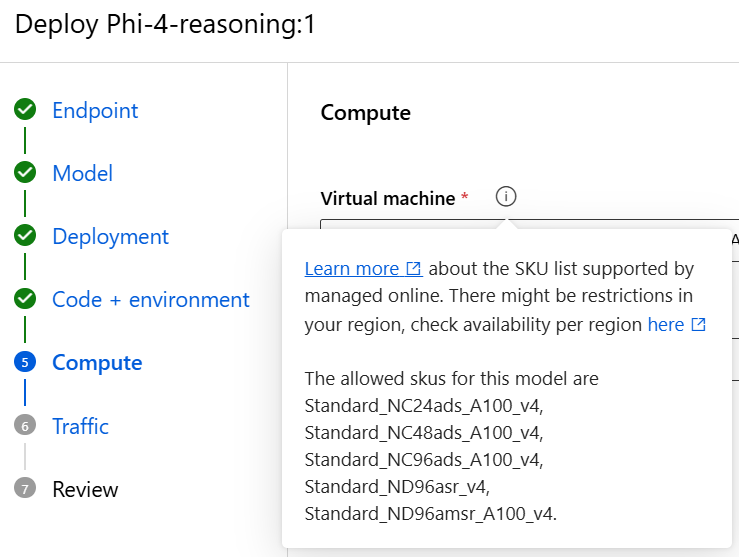Click the checkmark beside Code + environment
This screenshot has width=739, height=557.
(x=25, y=298)
